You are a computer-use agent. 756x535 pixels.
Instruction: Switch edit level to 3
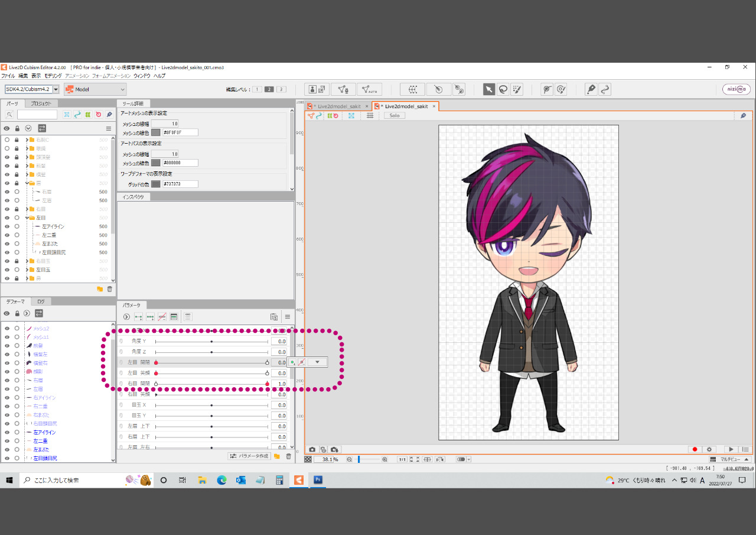pos(281,89)
